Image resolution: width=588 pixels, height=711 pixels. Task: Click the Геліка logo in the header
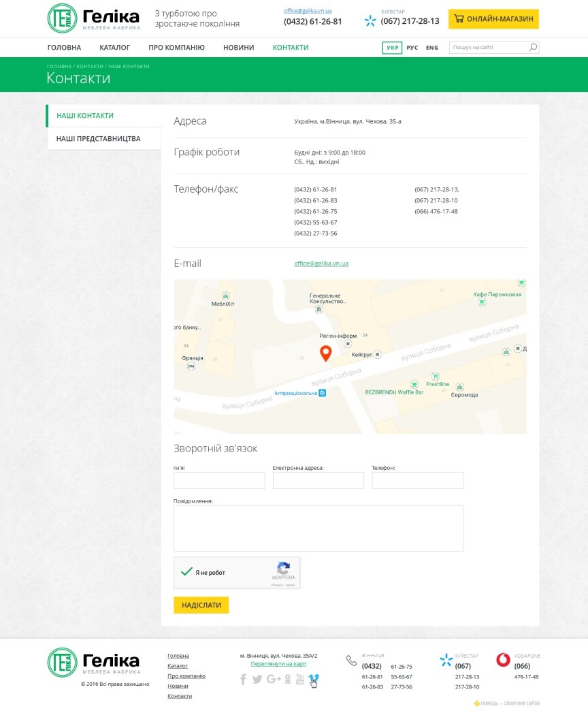(x=94, y=18)
